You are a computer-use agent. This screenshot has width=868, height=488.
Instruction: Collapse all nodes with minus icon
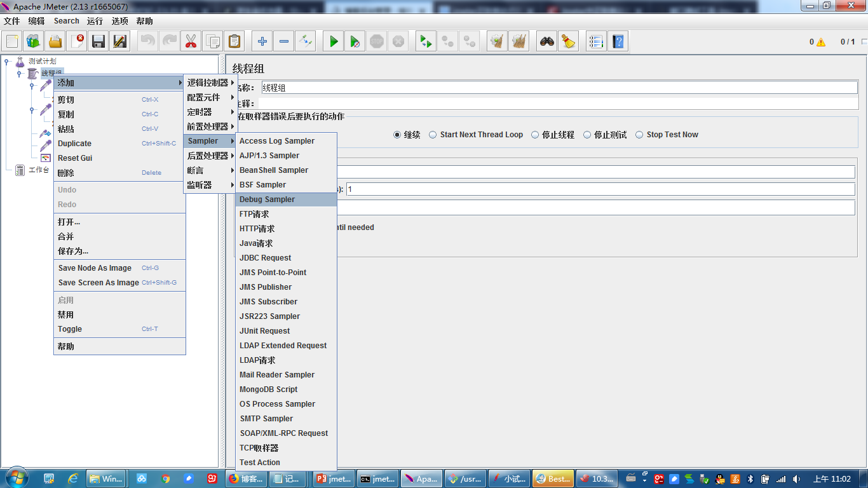pos(283,41)
